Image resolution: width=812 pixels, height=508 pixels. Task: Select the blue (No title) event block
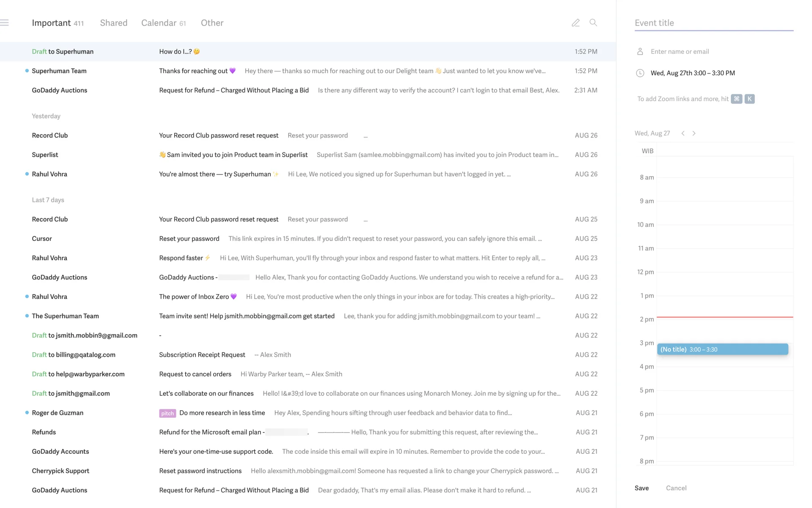(722, 349)
